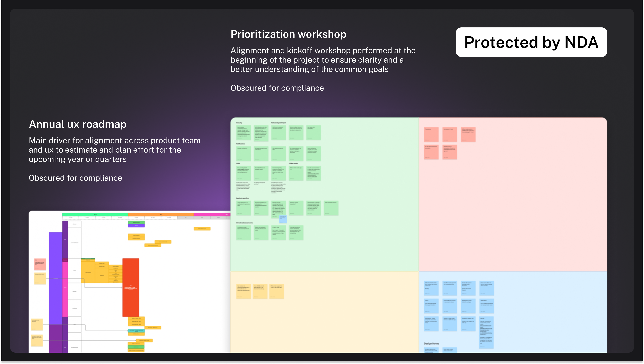Click the orange quarter bar atop the roadmap
This screenshot has height=364, width=644.
161,215
